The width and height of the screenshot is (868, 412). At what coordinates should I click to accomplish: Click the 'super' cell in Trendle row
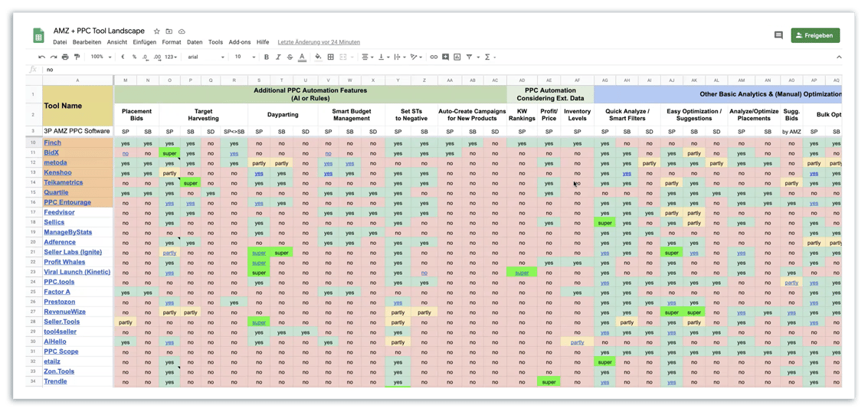549,381
